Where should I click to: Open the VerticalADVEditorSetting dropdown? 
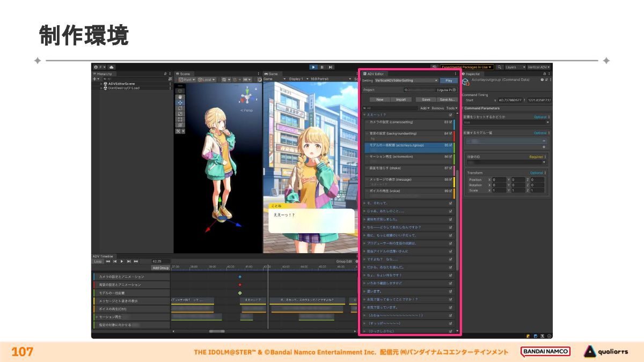tap(406, 80)
